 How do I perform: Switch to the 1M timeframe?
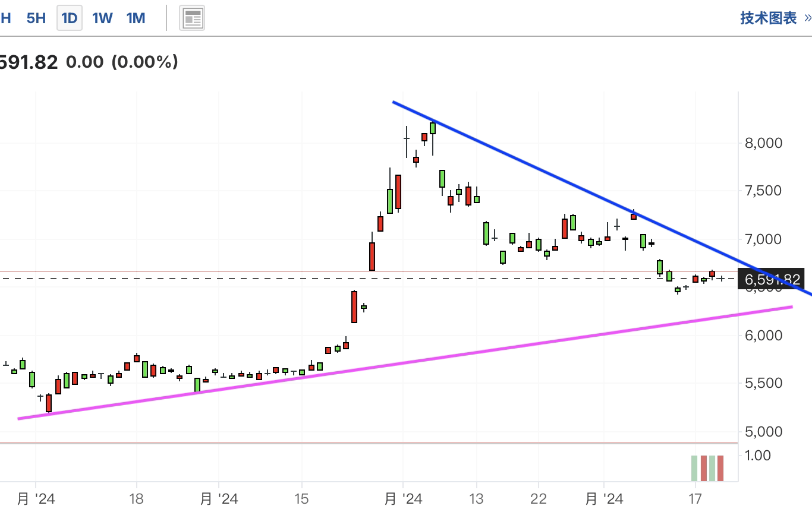(136, 18)
